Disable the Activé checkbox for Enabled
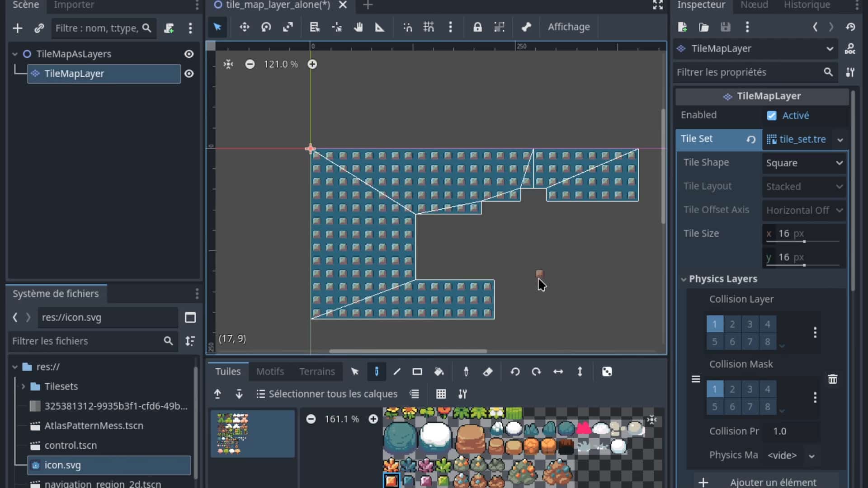 pos(772,116)
